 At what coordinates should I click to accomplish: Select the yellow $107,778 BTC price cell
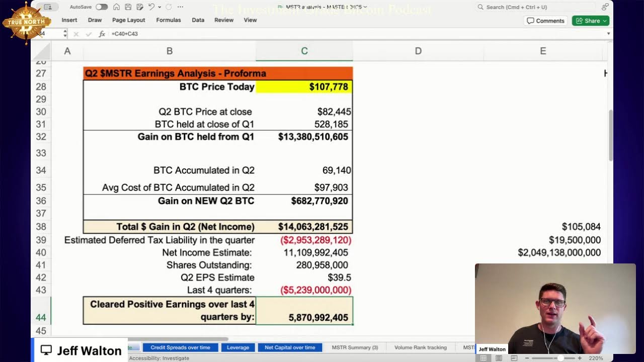304,86
